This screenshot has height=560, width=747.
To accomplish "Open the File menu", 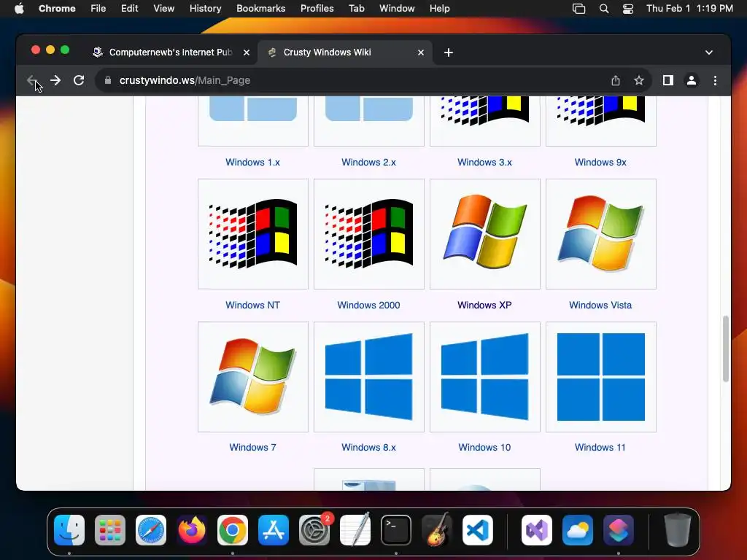I will 98,9.
